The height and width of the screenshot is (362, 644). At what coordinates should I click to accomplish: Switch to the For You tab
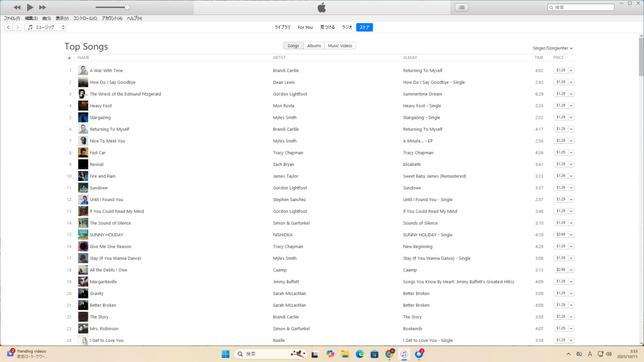[x=305, y=27]
